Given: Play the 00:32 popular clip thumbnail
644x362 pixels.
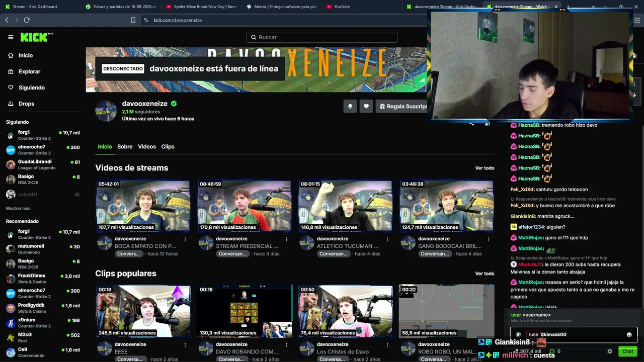Looking at the screenshot, I should tap(447, 311).
